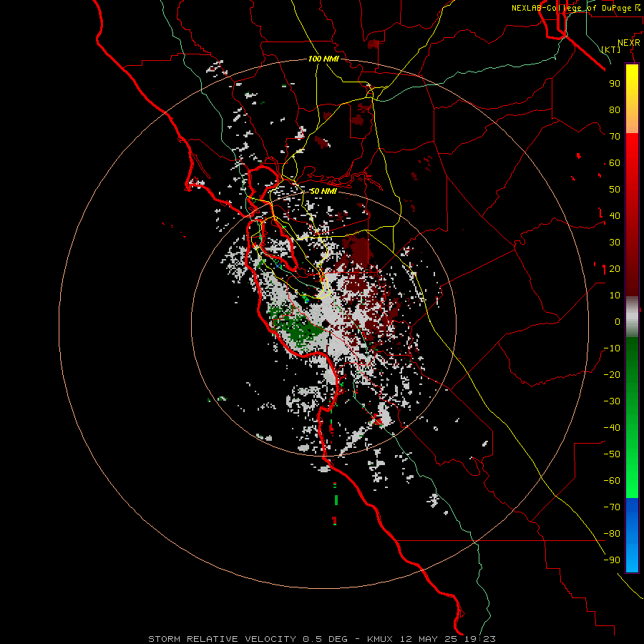The height and width of the screenshot is (644, 644).
Task: Click the "-10" velocity scale label
Action: coord(612,348)
